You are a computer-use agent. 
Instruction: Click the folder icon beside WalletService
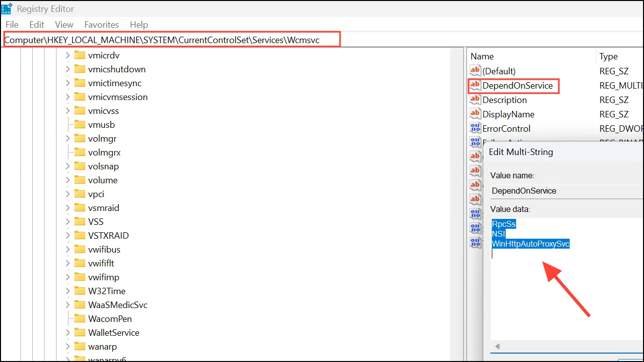pyautogui.click(x=80, y=332)
